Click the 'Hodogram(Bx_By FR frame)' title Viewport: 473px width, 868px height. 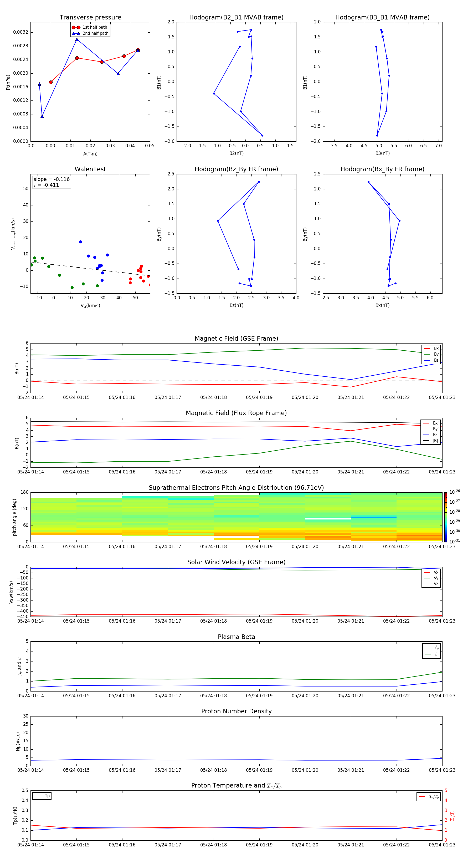(x=382, y=169)
